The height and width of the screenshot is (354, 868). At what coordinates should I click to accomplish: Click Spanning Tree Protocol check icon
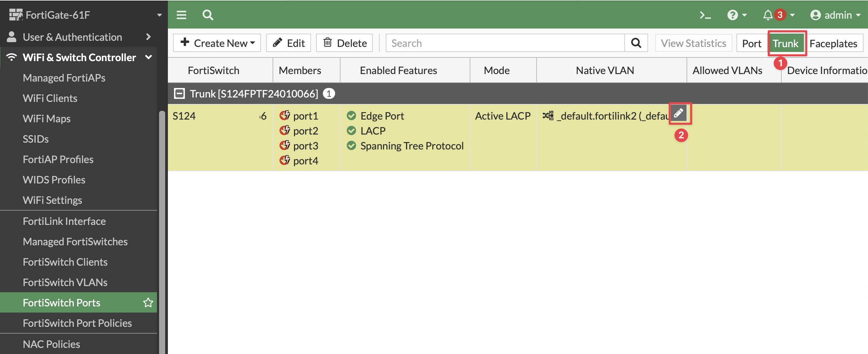tap(351, 145)
